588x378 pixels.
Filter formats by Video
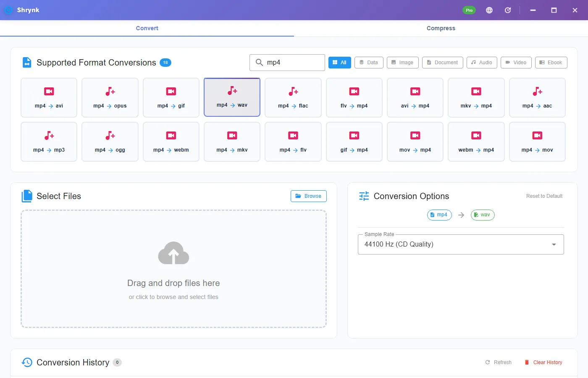pos(516,63)
